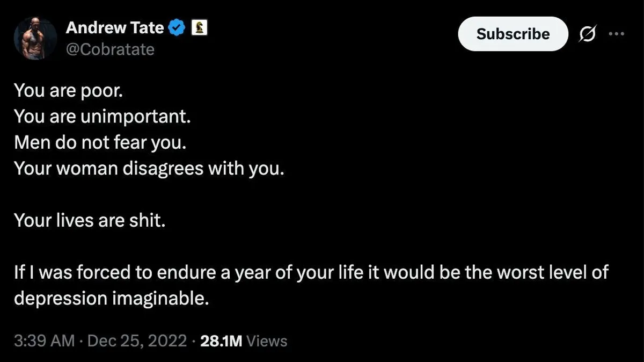
Task: Click the slashed-circle Grok icon
Action: tap(587, 34)
